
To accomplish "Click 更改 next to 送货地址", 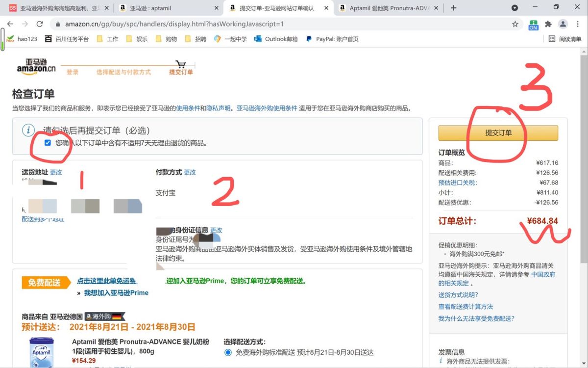I will 56,172.
